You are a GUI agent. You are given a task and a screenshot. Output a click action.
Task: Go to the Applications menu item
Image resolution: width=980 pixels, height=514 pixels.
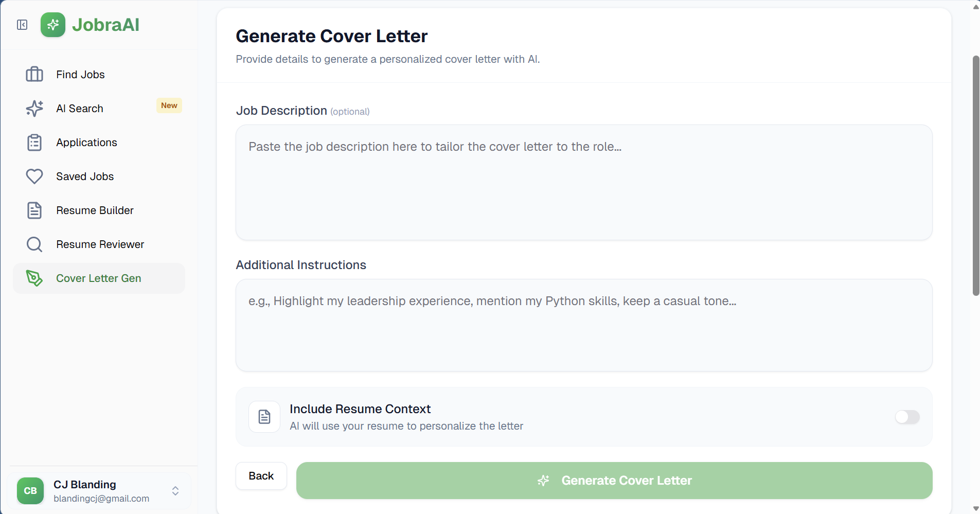coord(86,143)
